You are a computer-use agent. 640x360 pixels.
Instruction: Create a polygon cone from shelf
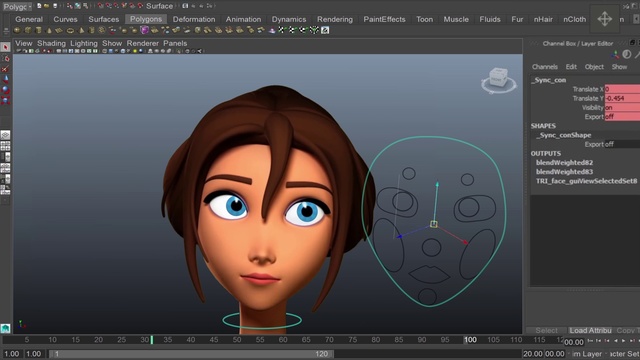pyautogui.click(x=49, y=30)
